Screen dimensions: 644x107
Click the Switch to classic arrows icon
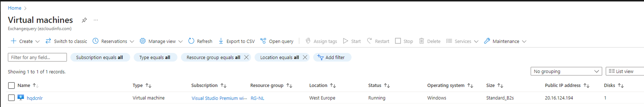click(x=48, y=41)
